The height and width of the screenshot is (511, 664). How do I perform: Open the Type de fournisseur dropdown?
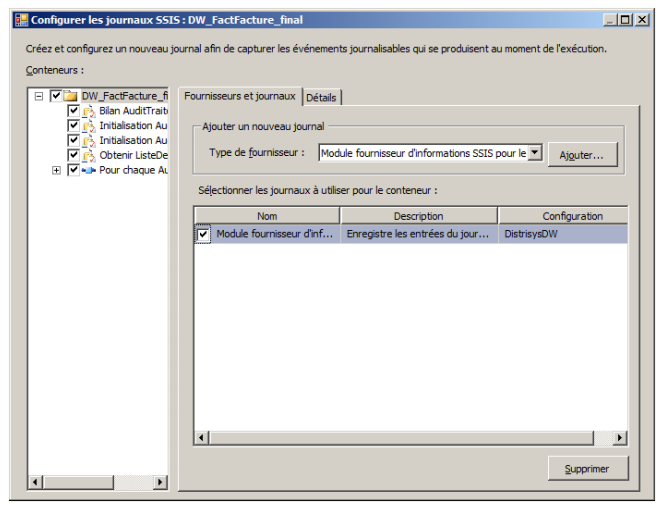535,153
